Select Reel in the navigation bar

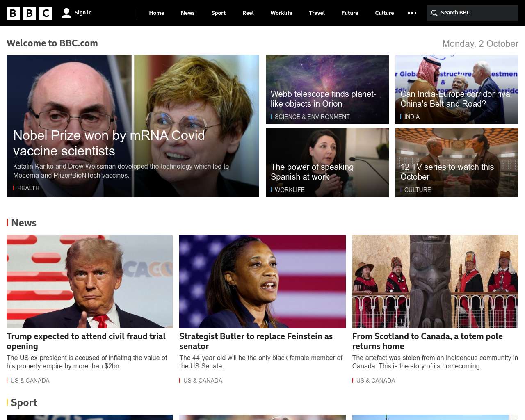pyautogui.click(x=248, y=13)
